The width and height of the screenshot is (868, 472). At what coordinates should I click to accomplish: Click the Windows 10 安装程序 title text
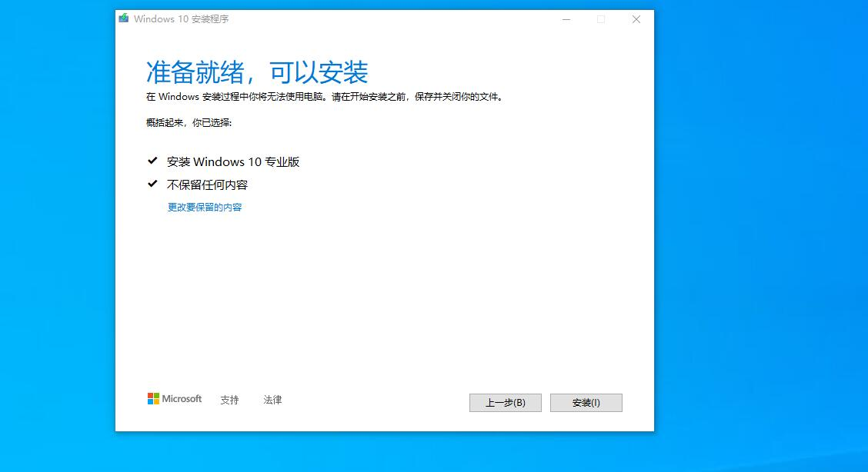(x=181, y=19)
